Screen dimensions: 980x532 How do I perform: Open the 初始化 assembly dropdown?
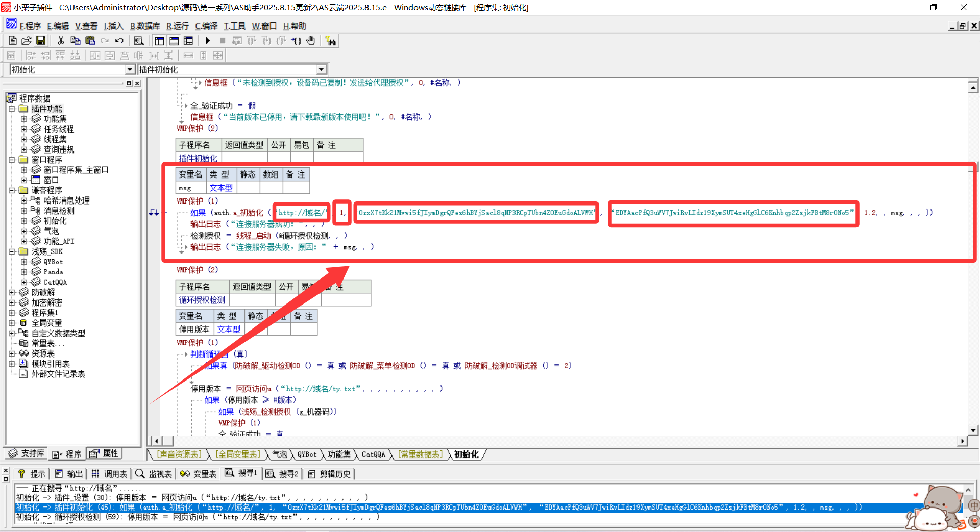click(x=130, y=70)
